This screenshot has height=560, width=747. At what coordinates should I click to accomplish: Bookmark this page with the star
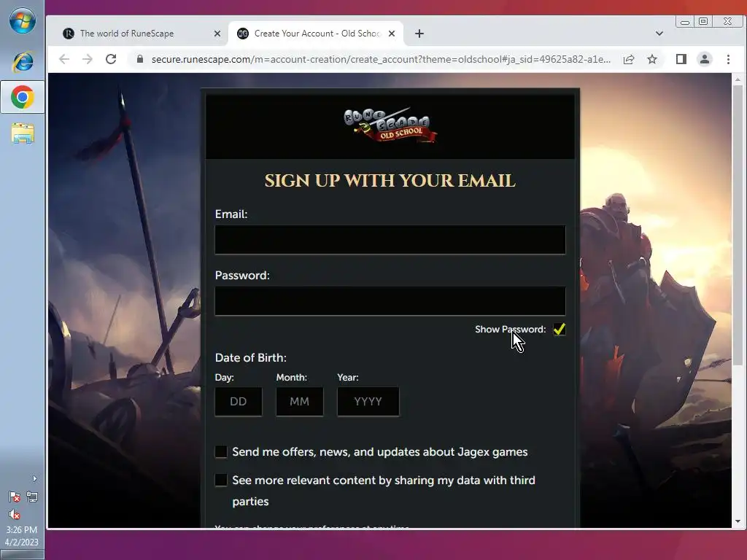(652, 59)
